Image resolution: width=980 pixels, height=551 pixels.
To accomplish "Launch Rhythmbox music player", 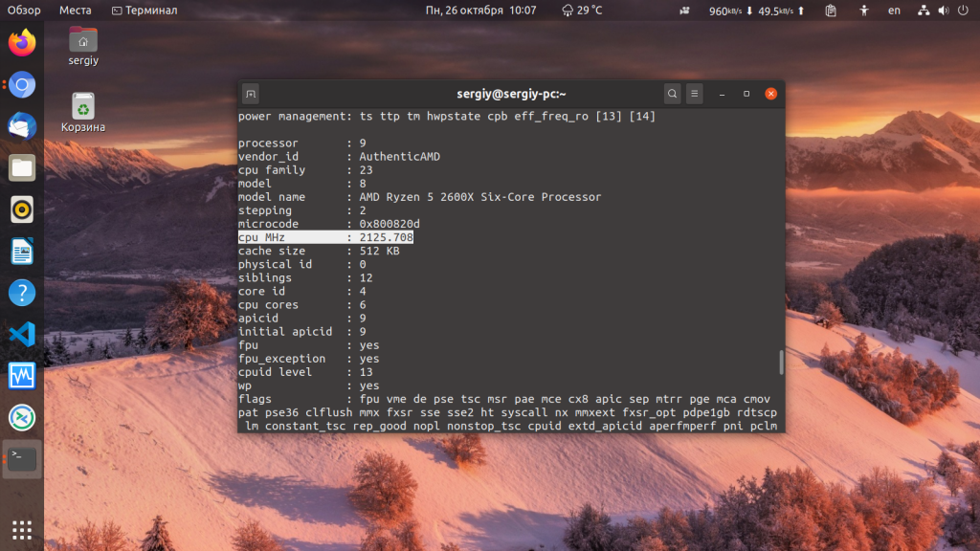I will pyautogui.click(x=22, y=209).
